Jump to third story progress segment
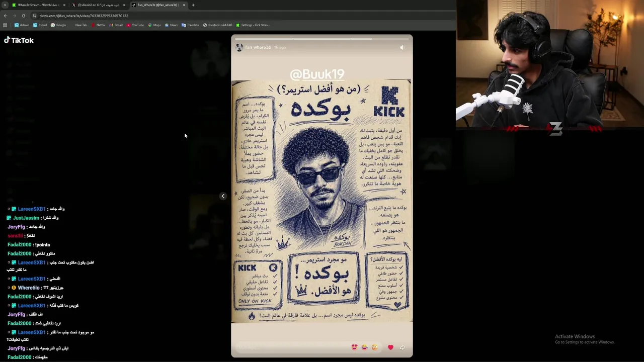 pyautogui.click(x=380, y=38)
